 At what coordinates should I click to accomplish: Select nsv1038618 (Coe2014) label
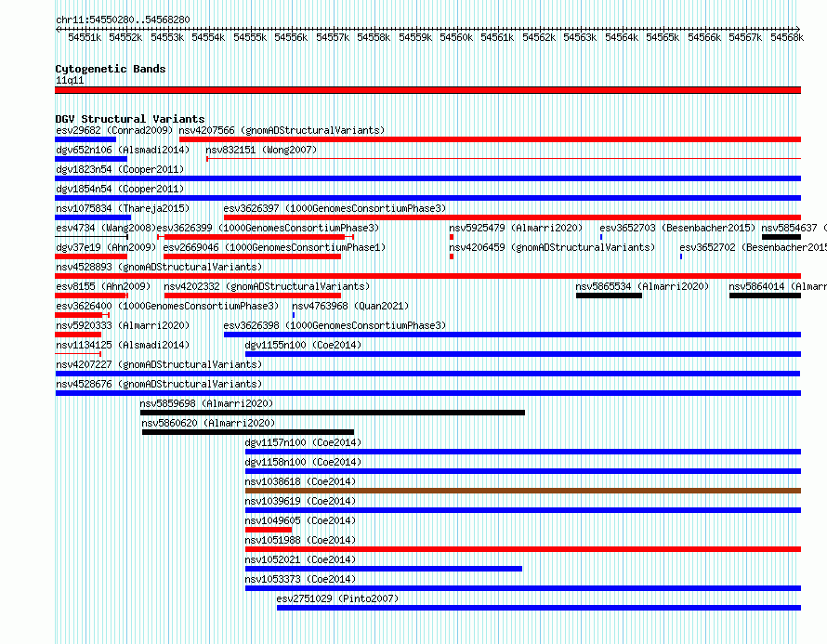(300, 481)
